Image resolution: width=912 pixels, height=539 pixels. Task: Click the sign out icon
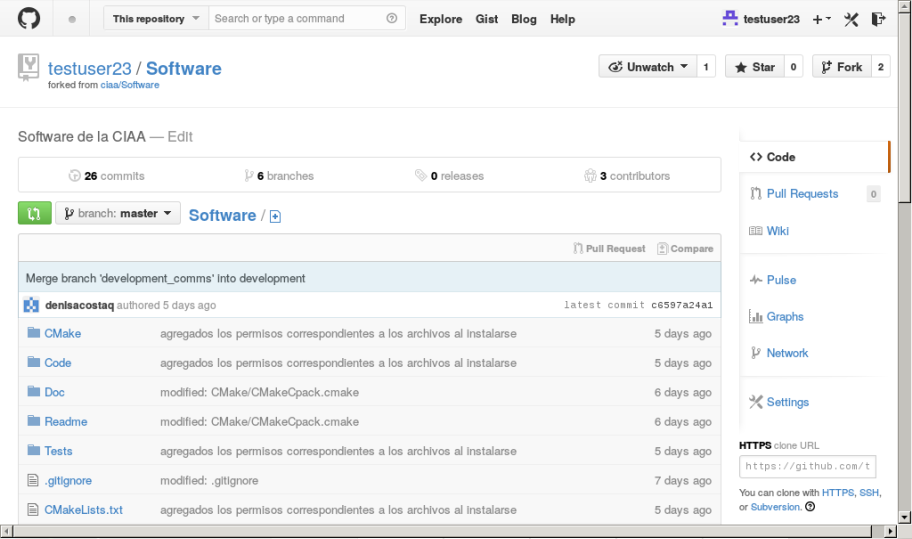(878, 19)
